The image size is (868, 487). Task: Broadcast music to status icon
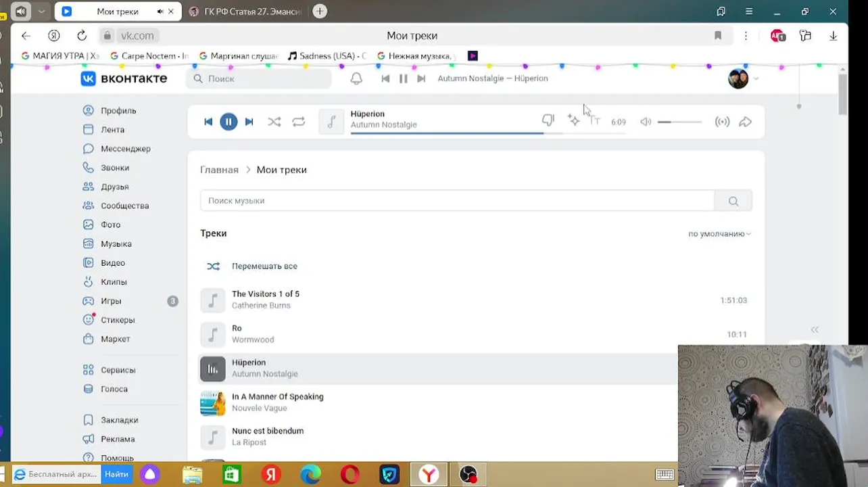coord(722,122)
